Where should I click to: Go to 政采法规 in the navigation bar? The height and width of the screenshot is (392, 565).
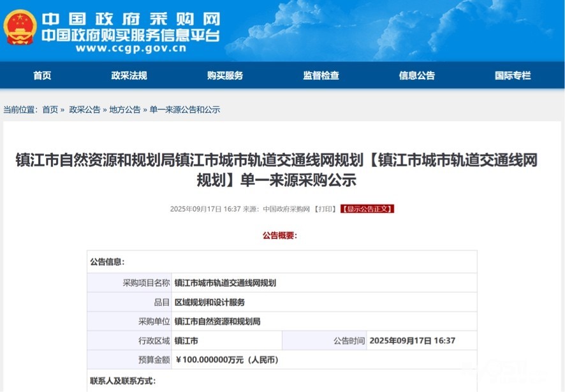click(129, 75)
